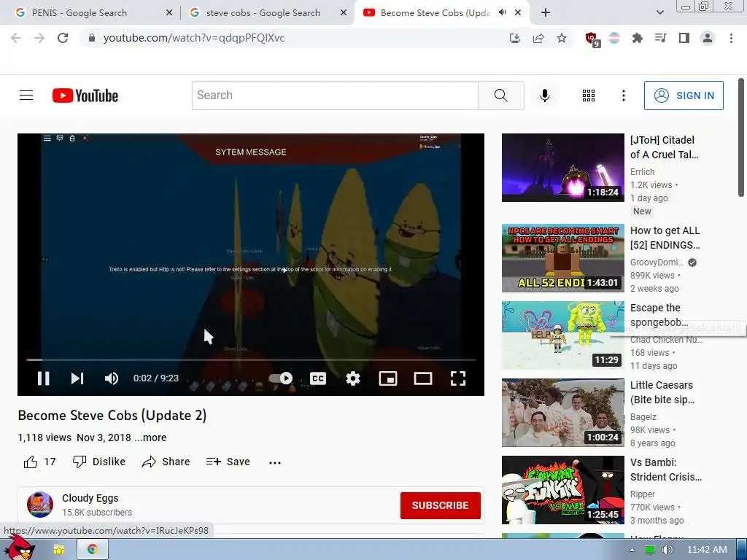Open more actions ellipsis below video
Image resolution: width=747 pixels, height=560 pixels.
pos(275,462)
